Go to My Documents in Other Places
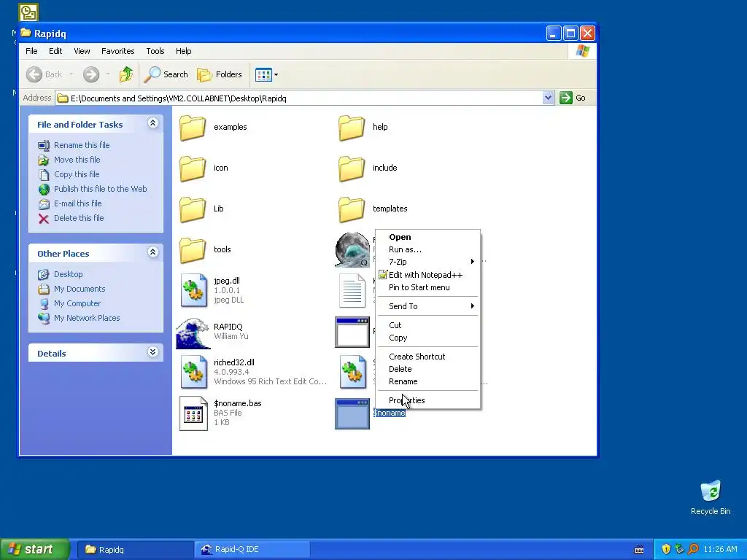Image resolution: width=747 pixels, height=560 pixels. click(80, 289)
